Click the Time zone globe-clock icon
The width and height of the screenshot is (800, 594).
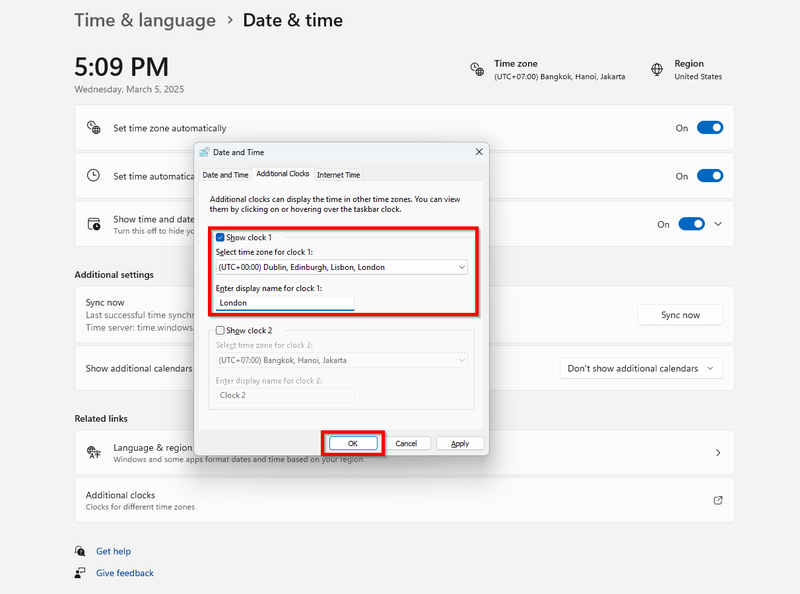point(477,69)
